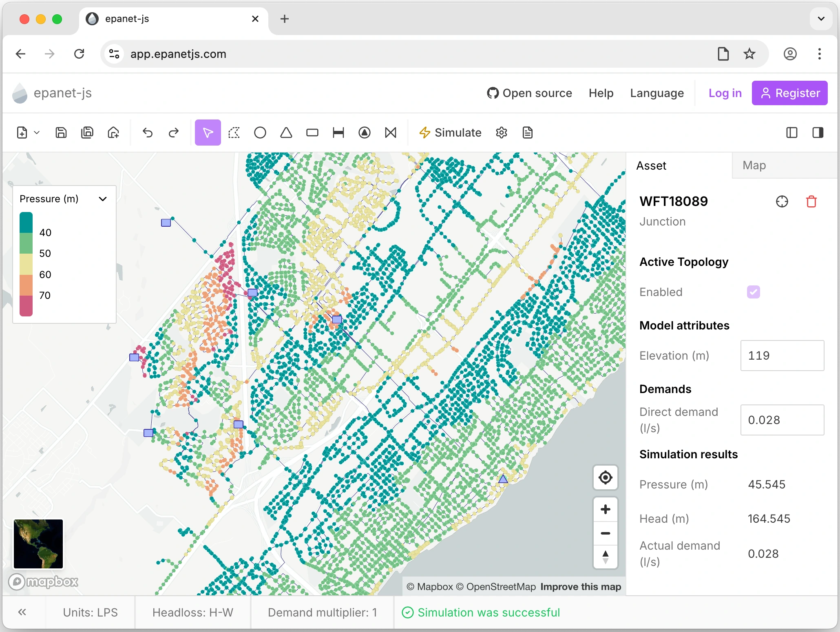Toggle the left panel visibility
The image size is (840, 632).
point(791,133)
